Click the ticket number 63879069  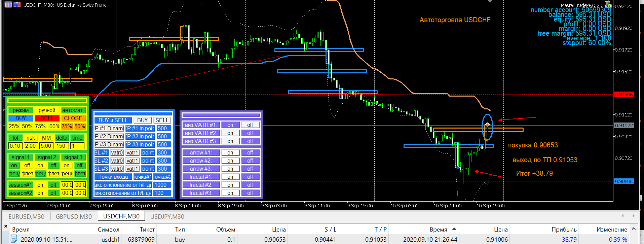coord(141,239)
